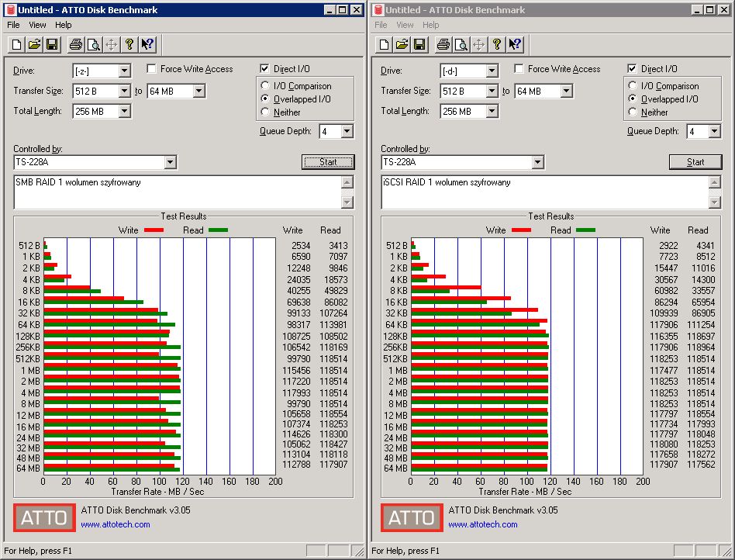The image size is (735, 560).
Task: Click Context Help arrow icon, right window
Action: coord(515,44)
